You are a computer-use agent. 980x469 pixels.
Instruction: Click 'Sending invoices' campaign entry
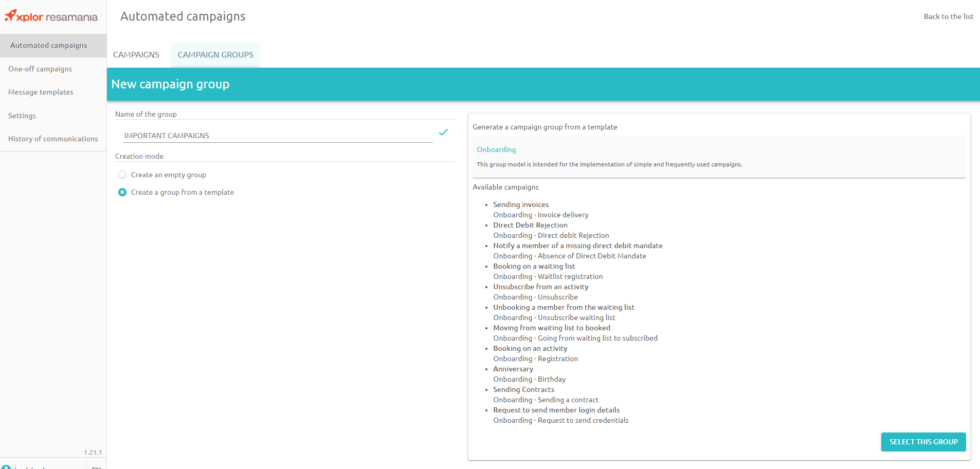pyautogui.click(x=521, y=204)
